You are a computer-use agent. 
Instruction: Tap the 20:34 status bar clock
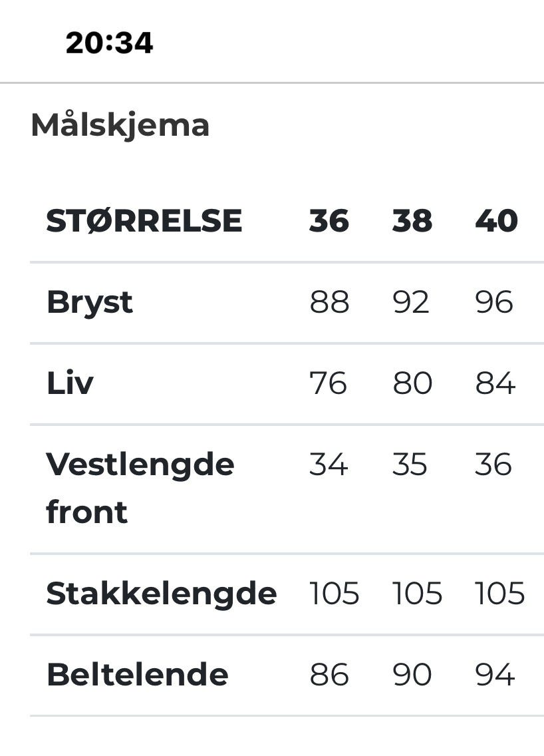coord(109,43)
